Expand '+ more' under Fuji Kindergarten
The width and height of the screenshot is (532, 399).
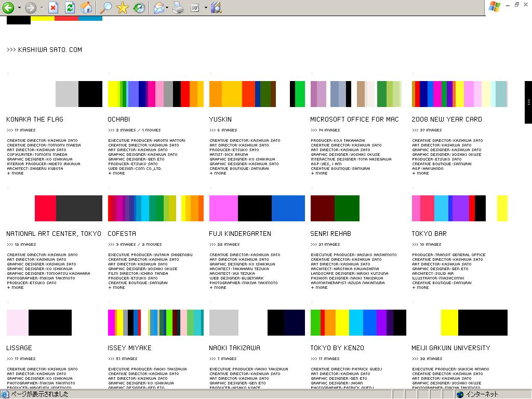tap(218, 288)
